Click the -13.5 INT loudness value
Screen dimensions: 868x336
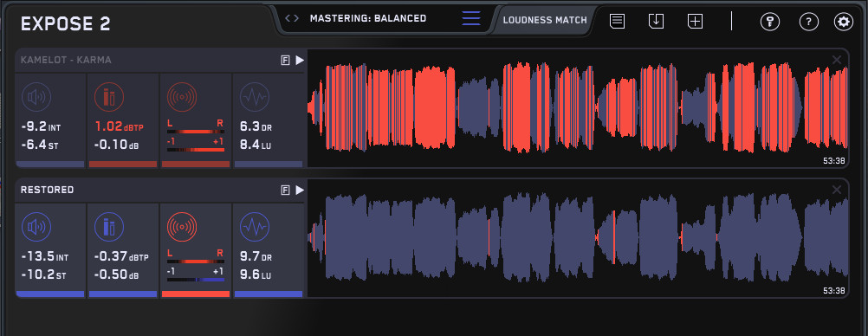tap(45, 257)
